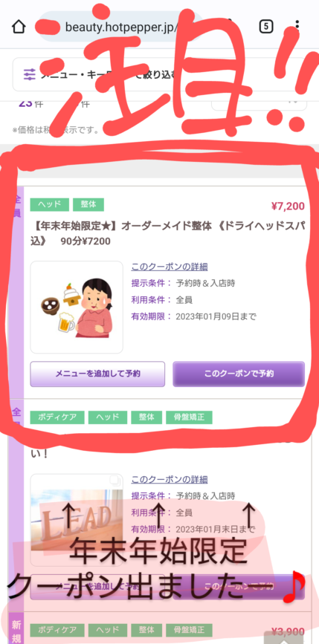Open the sort dropdown near the result count
Image resolution: width=319 pixels, height=644 pixels.
coord(259,102)
